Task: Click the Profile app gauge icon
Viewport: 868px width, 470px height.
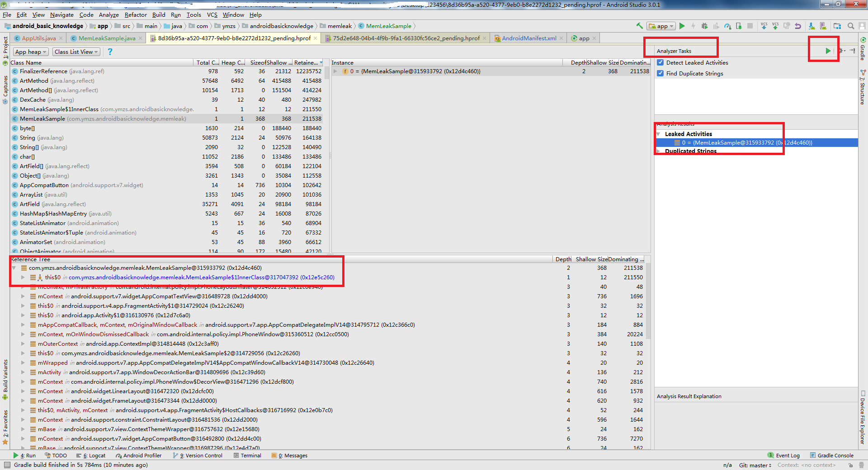Action: [727, 26]
